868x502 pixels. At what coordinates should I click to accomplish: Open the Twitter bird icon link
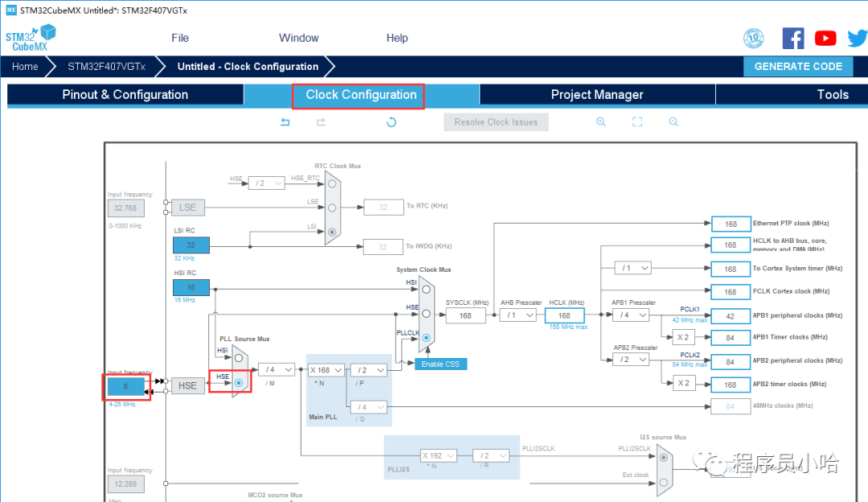(855, 38)
